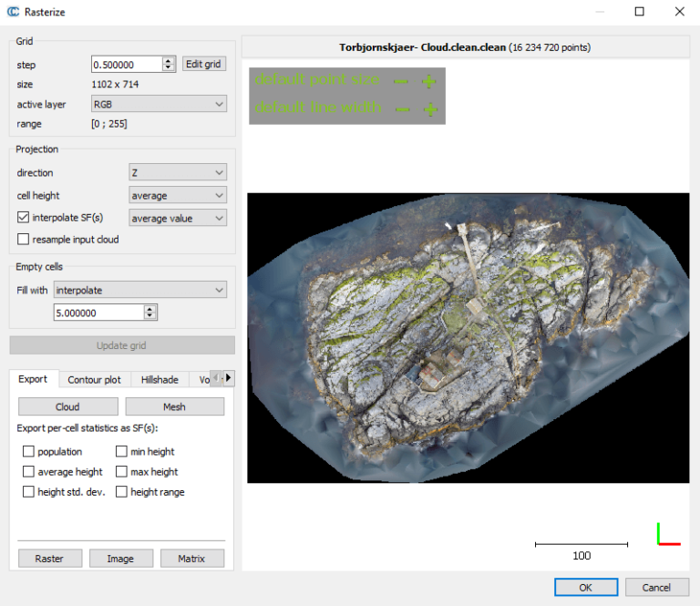Enable resample input cloud option
700x606 pixels.
pyautogui.click(x=23, y=239)
